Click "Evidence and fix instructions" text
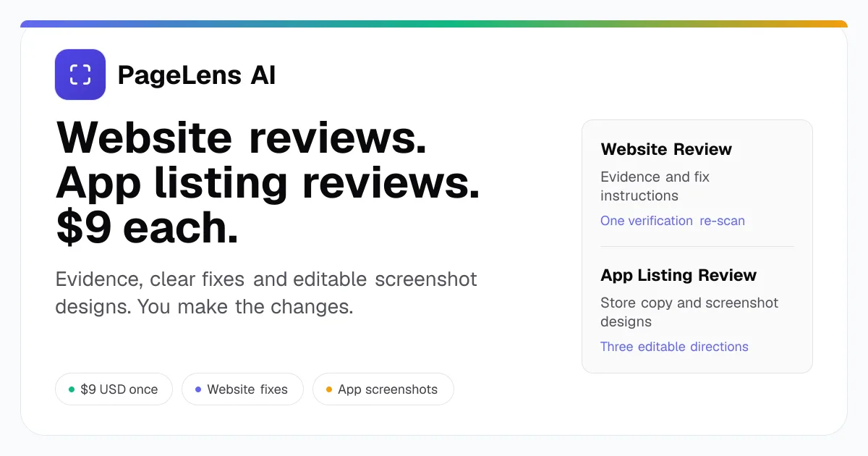Viewport: 868px width, 456px height. [655, 186]
